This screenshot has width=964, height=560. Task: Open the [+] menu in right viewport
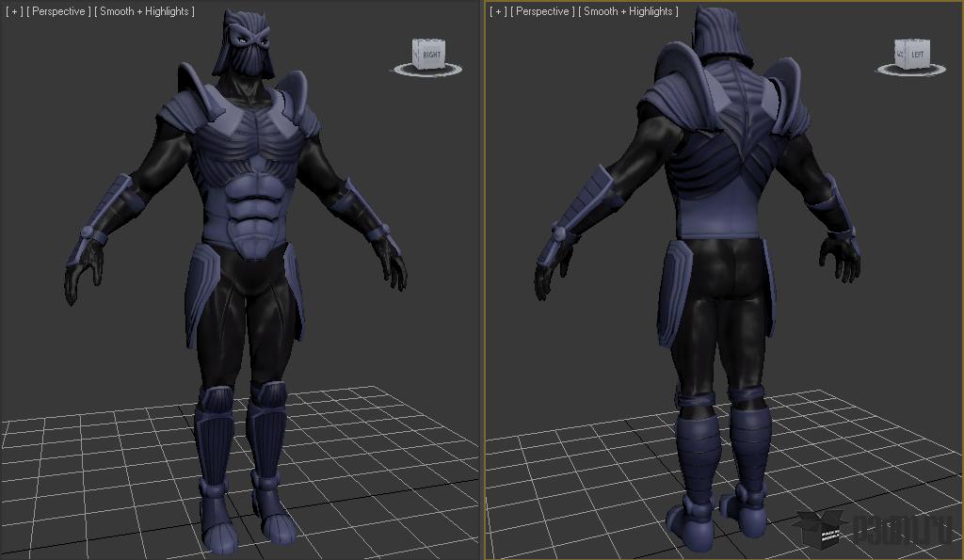click(x=499, y=11)
